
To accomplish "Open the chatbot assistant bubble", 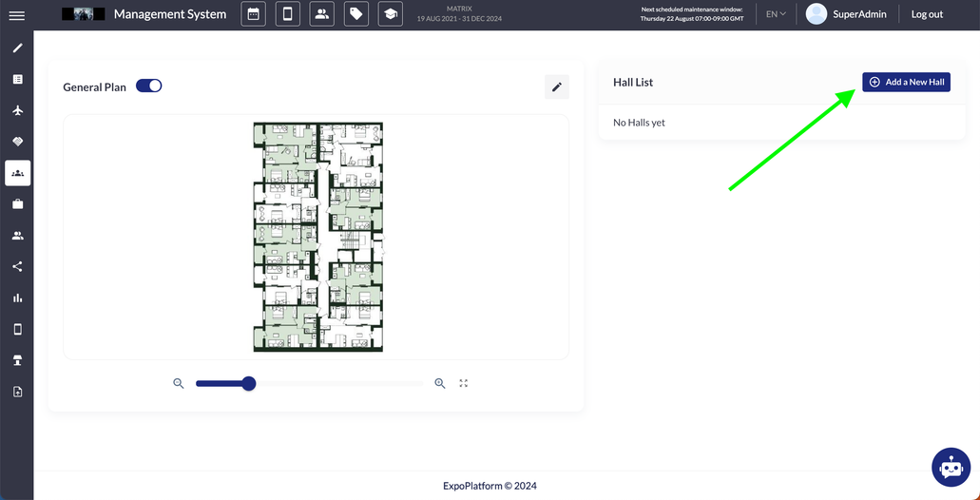I will coord(951,468).
